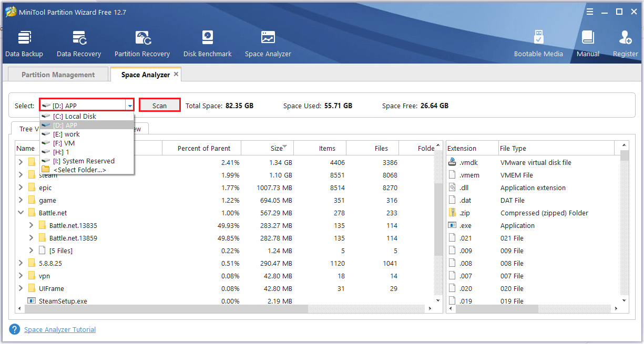Sort by the Items column header
This screenshot has width=644, height=344.
tap(320, 148)
